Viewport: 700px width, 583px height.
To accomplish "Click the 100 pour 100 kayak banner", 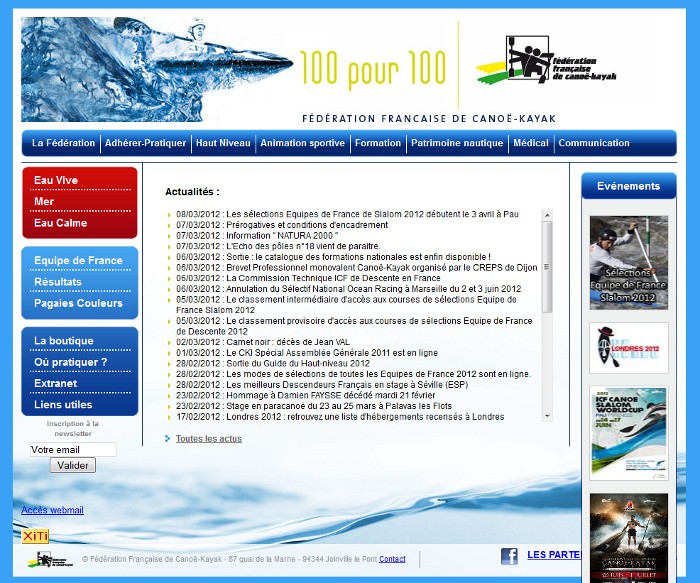I will [233, 69].
